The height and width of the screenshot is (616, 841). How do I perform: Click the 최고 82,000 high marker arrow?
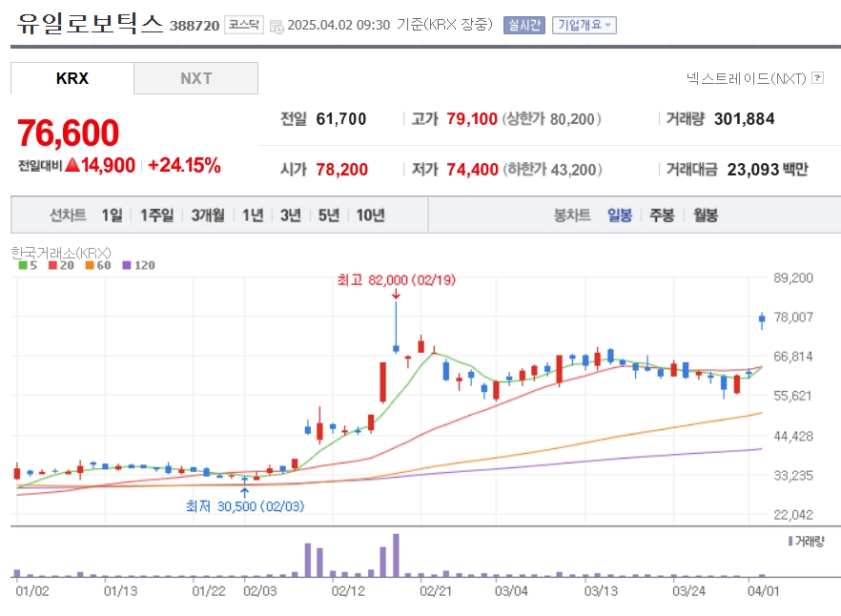(396, 294)
